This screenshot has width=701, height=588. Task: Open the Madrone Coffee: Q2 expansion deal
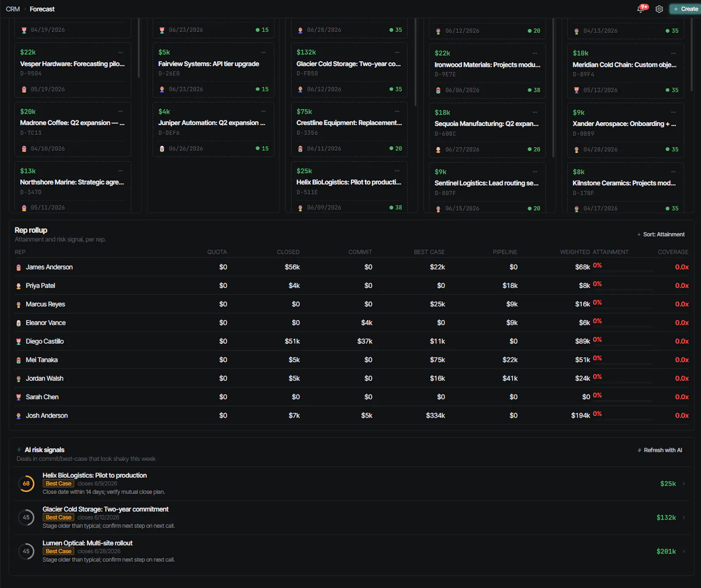click(72, 123)
